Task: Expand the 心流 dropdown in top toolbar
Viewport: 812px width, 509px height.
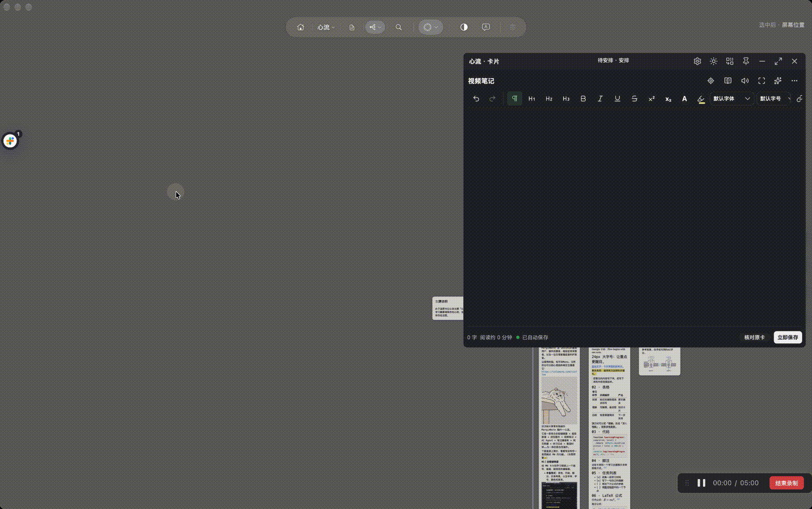Action: coord(326,27)
